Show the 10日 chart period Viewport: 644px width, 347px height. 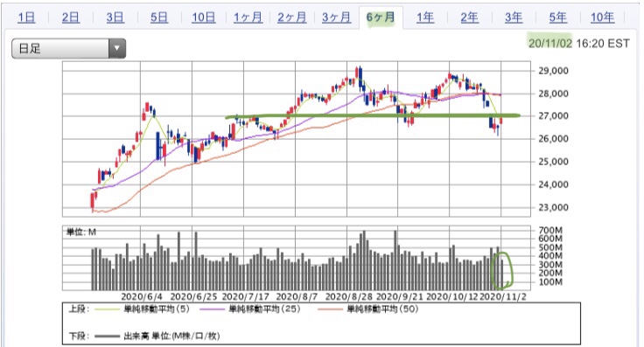[x=204, y=17]
